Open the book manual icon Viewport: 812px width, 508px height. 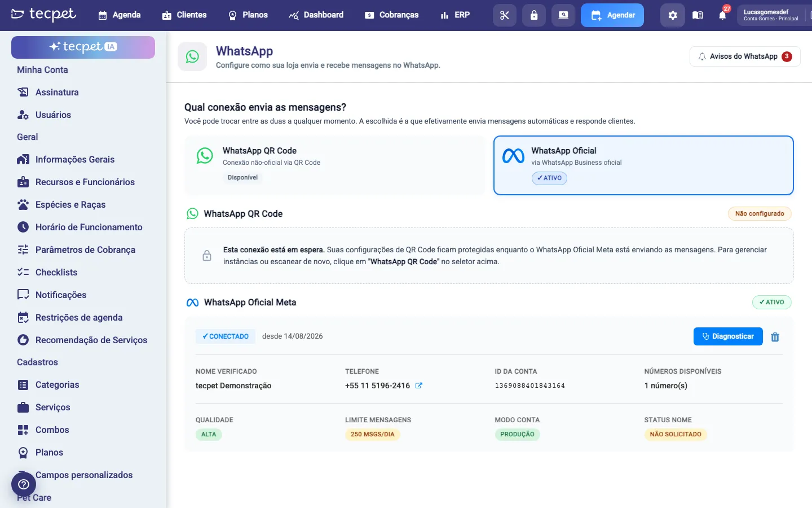(x=698, y=15)
